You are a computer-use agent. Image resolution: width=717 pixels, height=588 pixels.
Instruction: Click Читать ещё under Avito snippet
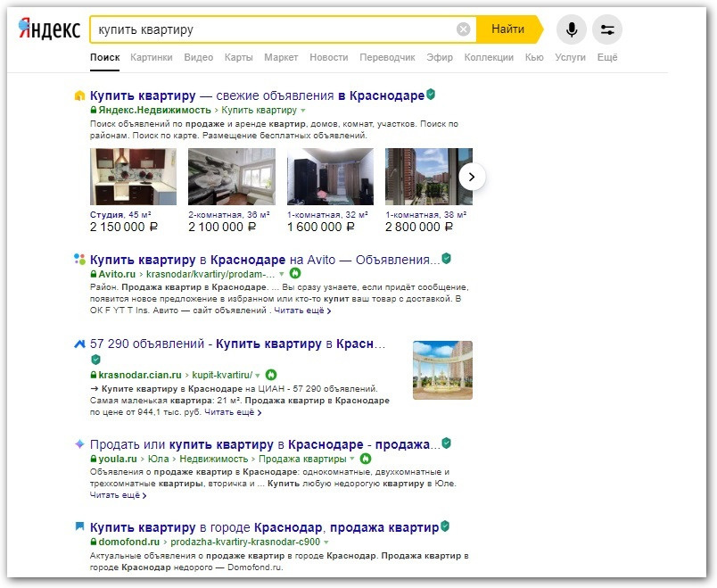pyautogui.click(x=302, y=311)
